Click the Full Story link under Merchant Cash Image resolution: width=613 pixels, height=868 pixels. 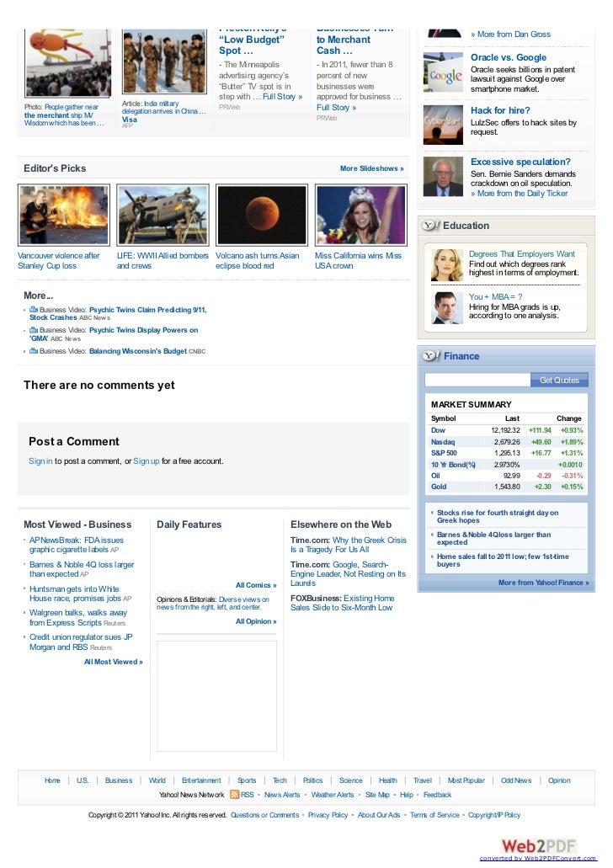coord(336,108)
